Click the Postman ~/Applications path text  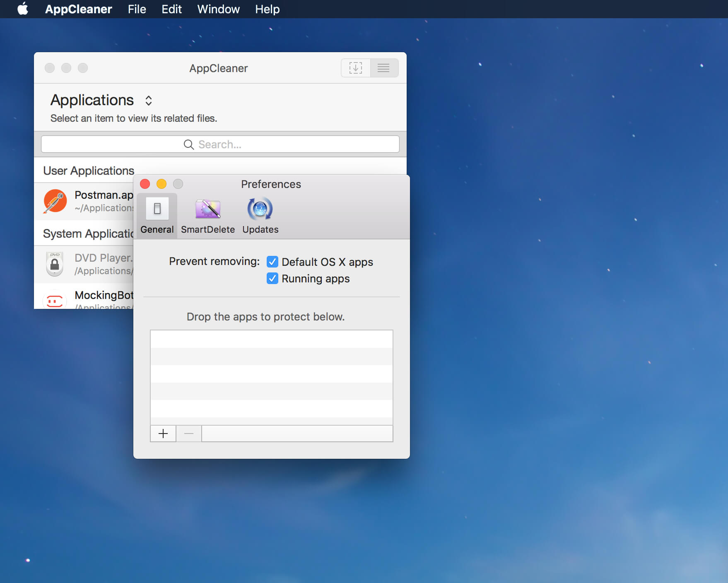[104, 208]
